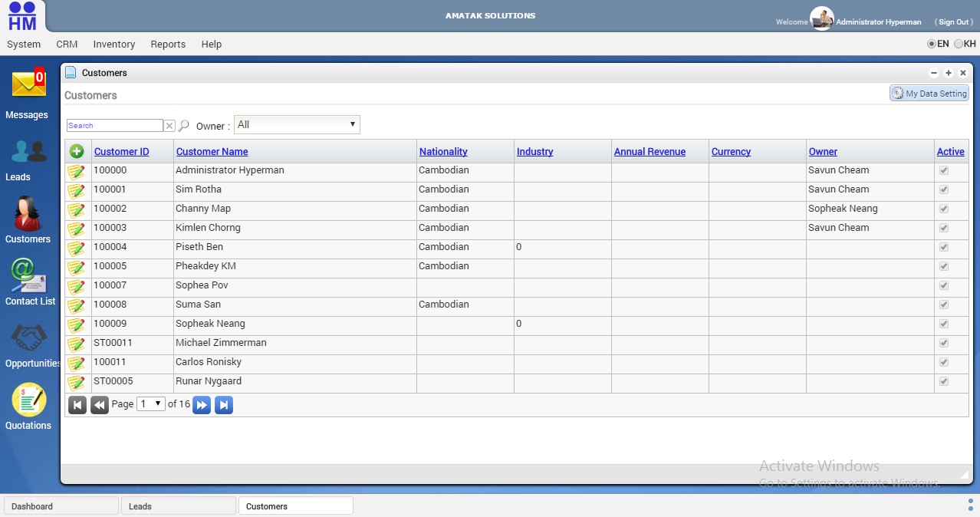Open the page number dropdown
Viewport: 980px width, 517px height.
click(x=151, y=403)
